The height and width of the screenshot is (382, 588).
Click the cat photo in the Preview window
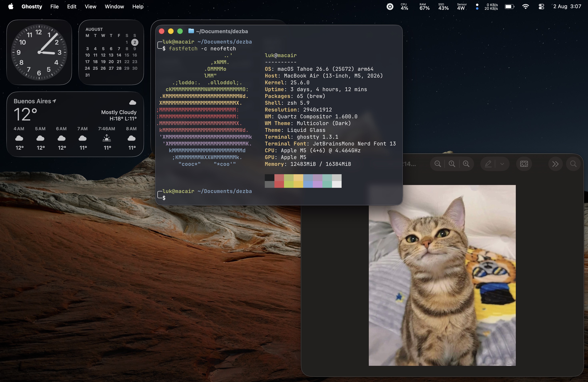[x=442, y=275]
